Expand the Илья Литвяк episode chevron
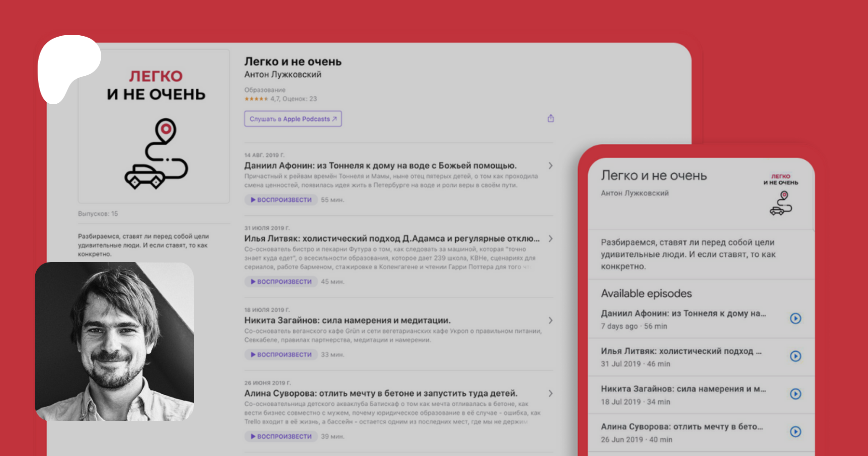This screenshot has height=456, width=868. pos(550,239)
